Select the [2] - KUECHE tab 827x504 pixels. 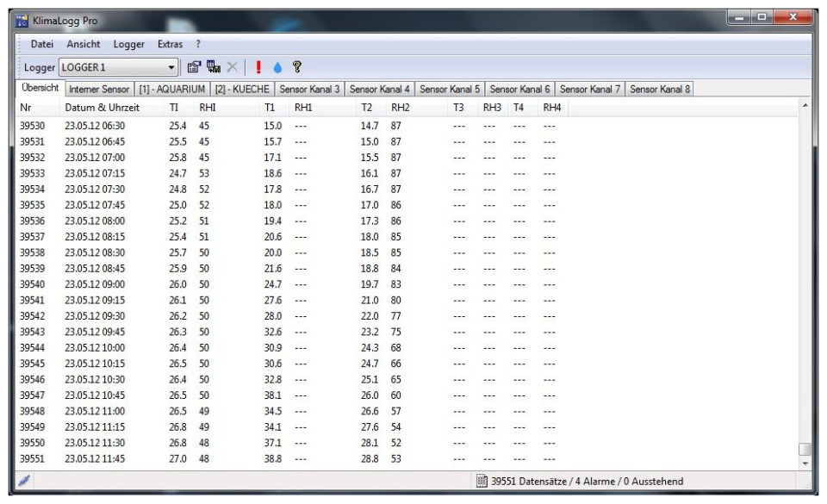point(243,89)
